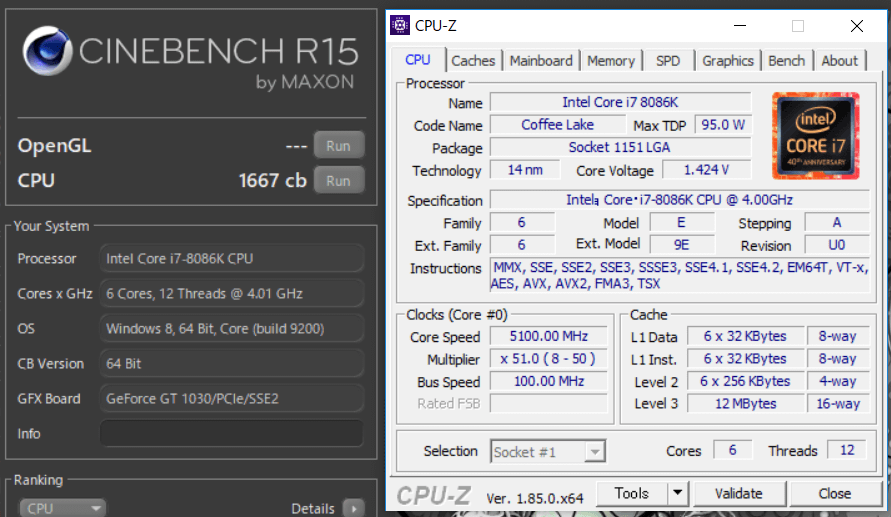Minimize the CPU-Z window
891x517 pixels.
coord(740,26)
